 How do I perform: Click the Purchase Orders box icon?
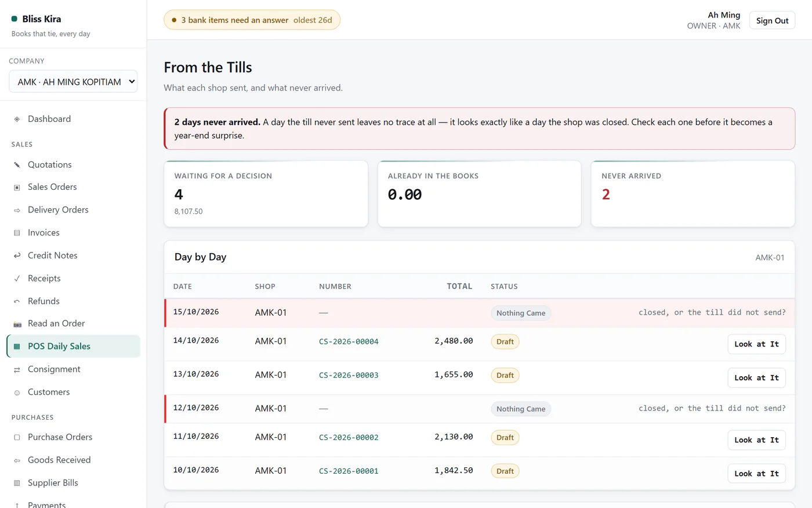tap(17, 437)
